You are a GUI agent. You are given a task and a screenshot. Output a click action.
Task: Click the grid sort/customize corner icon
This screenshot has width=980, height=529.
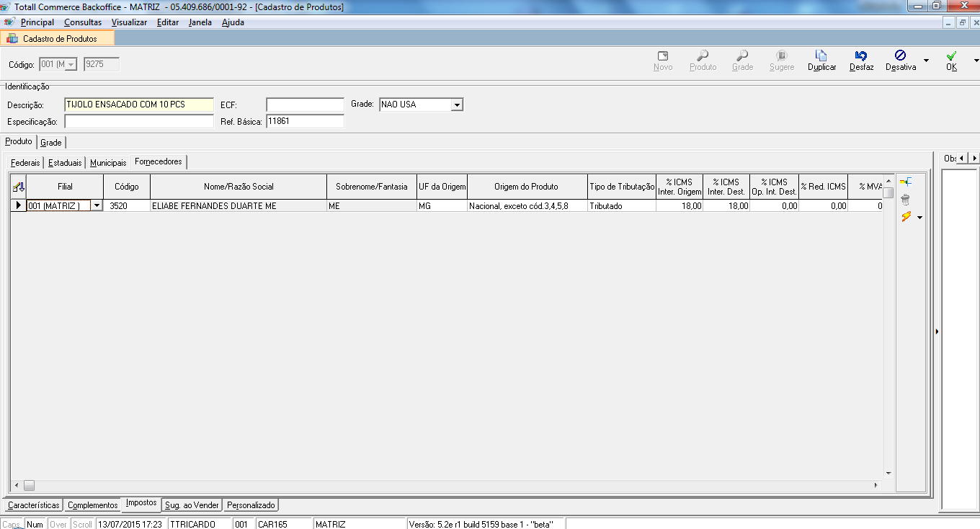click(x=19, y=187)
